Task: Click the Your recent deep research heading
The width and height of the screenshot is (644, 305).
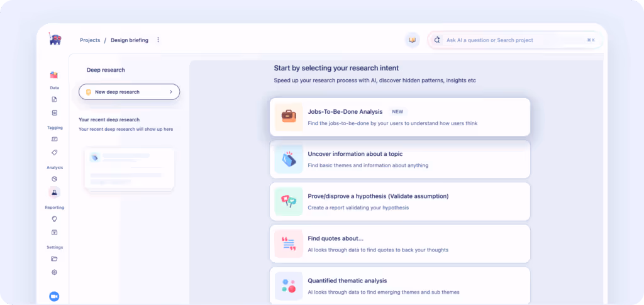Action: [x=109, y=120]
